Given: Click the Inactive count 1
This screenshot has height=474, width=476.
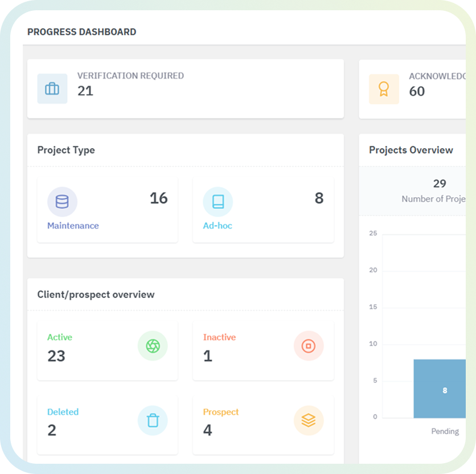Looking at the screenshot, I should (208, 356).
